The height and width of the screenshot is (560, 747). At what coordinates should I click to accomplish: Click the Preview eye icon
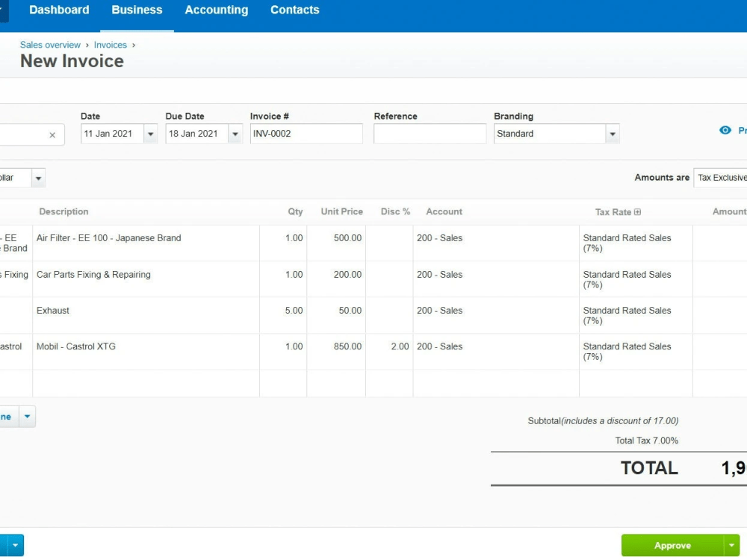725,130
